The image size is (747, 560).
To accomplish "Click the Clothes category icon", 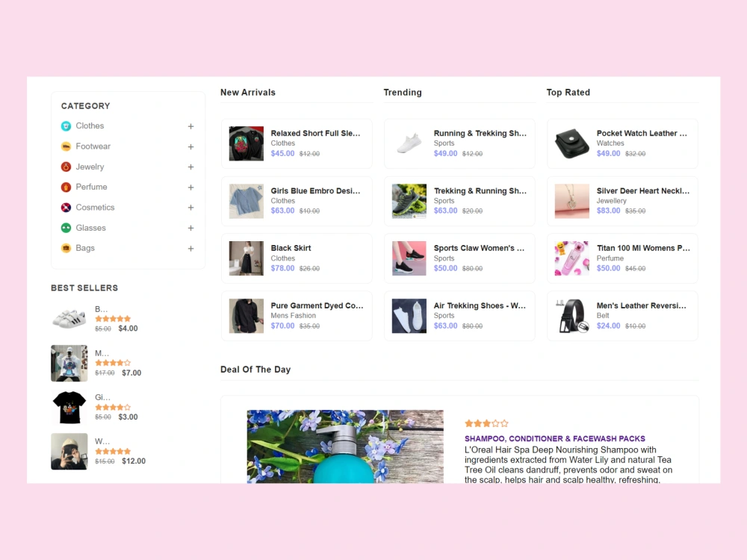I will pos(66,126).
